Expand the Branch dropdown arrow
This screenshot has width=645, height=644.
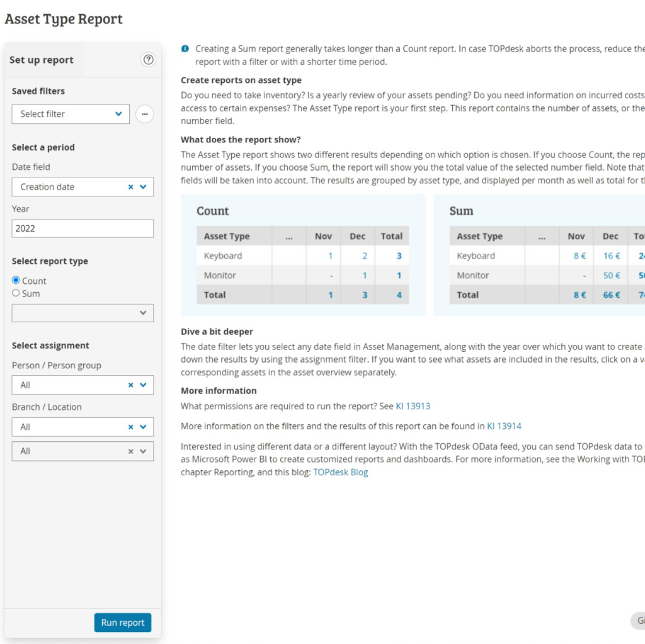point(143,427)
